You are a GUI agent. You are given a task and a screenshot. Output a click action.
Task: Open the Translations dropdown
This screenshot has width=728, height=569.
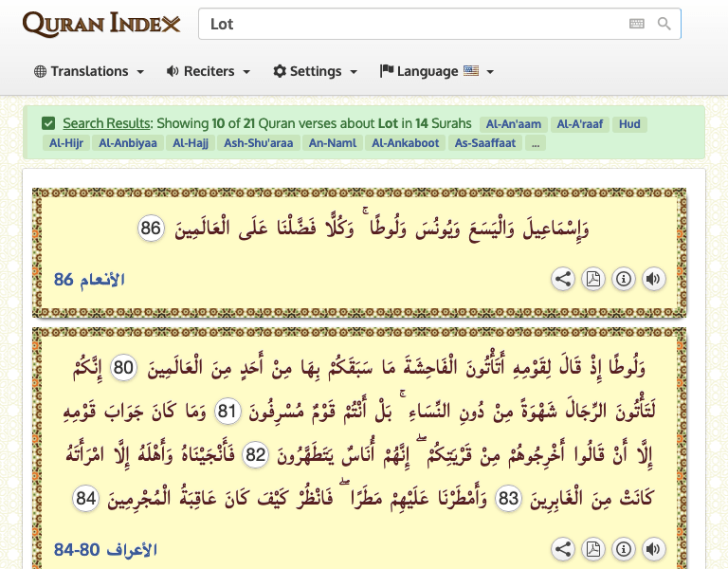coord(88,71)
